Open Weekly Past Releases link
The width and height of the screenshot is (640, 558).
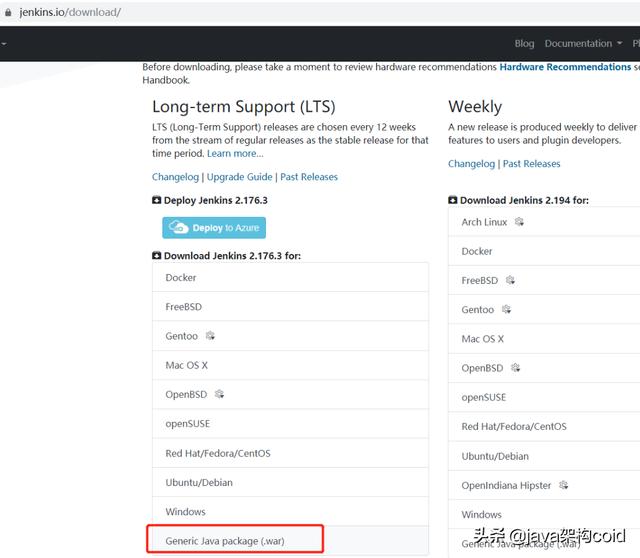point(531,164)
